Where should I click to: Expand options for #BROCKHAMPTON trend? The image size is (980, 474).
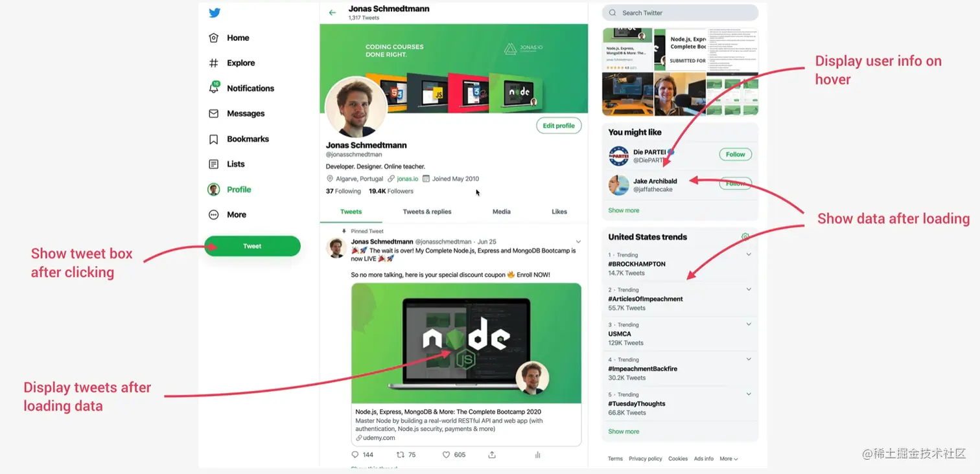[749, 254]
